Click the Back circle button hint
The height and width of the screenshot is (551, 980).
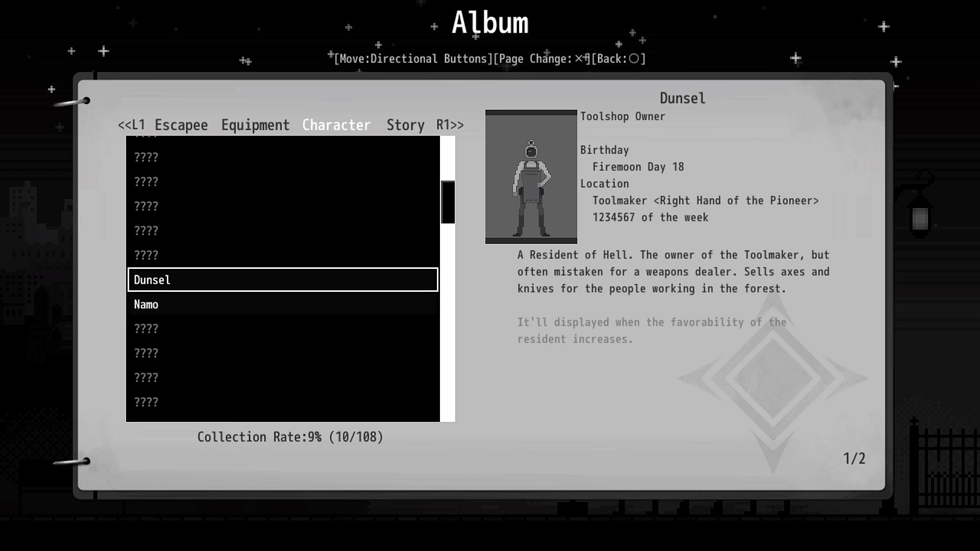619,59
